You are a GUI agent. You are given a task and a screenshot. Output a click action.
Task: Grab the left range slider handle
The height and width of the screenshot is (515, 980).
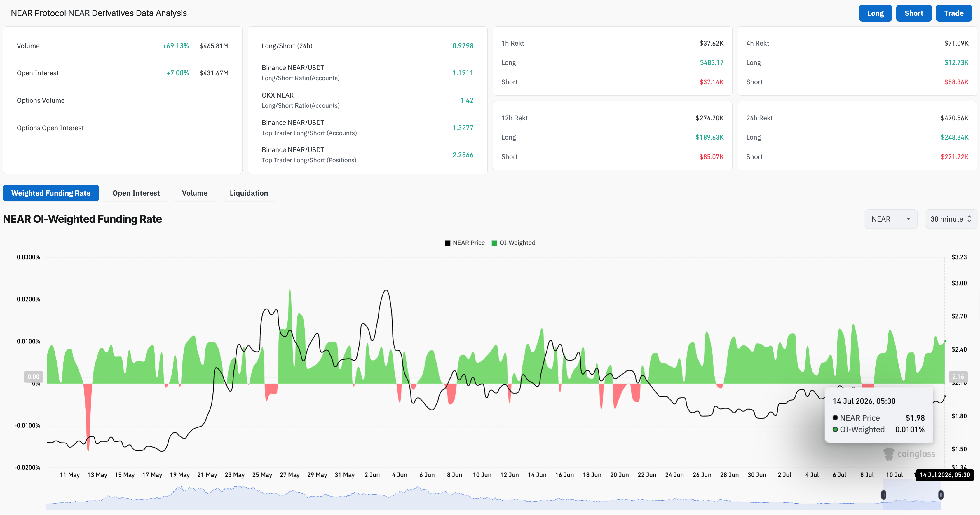pos(883,495)
